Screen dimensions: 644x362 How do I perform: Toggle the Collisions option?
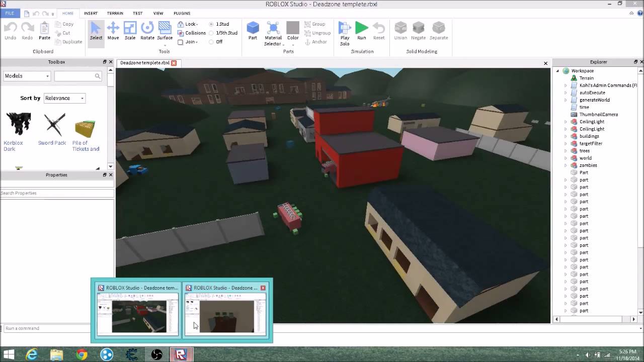192,33
